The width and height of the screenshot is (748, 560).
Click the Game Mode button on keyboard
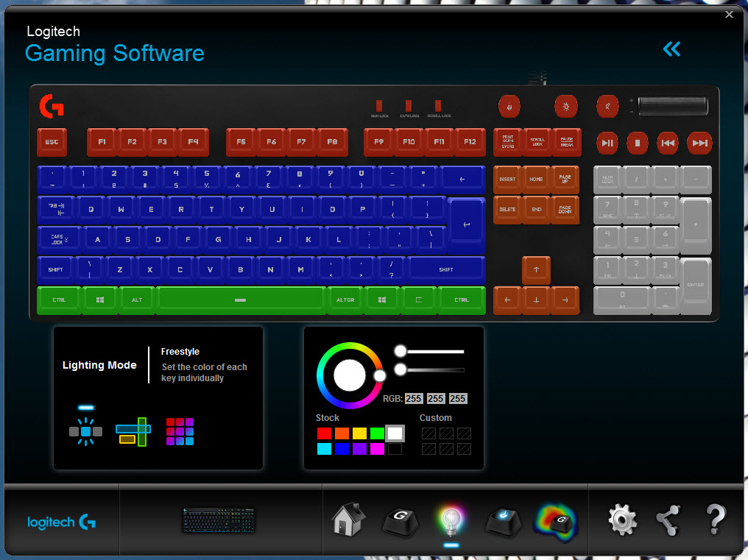coord(509,107)
